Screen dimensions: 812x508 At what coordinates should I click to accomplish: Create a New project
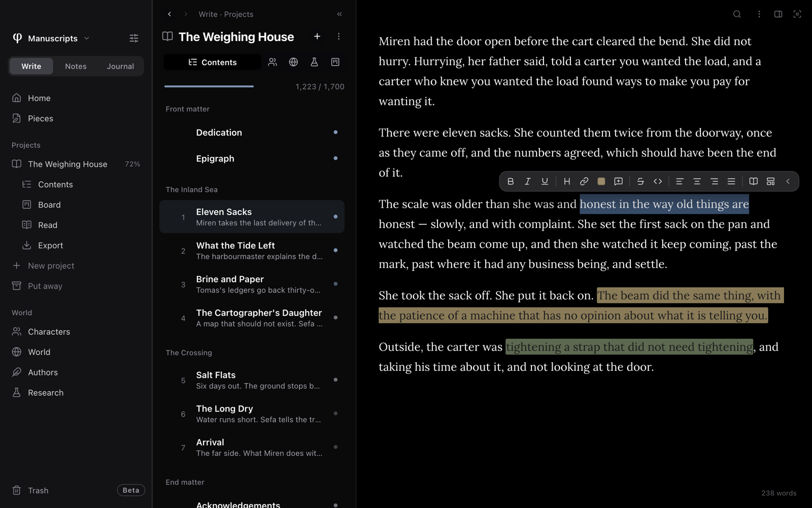pos(43,266)
